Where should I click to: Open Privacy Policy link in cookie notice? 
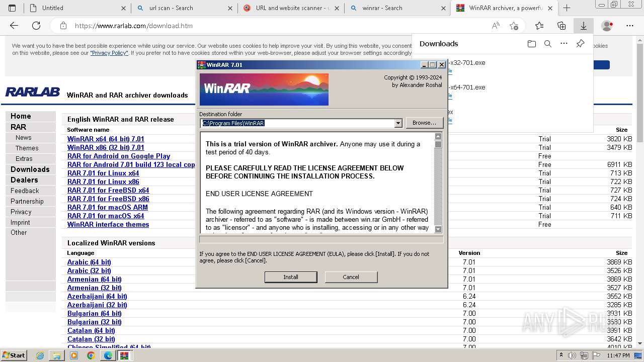109,53
